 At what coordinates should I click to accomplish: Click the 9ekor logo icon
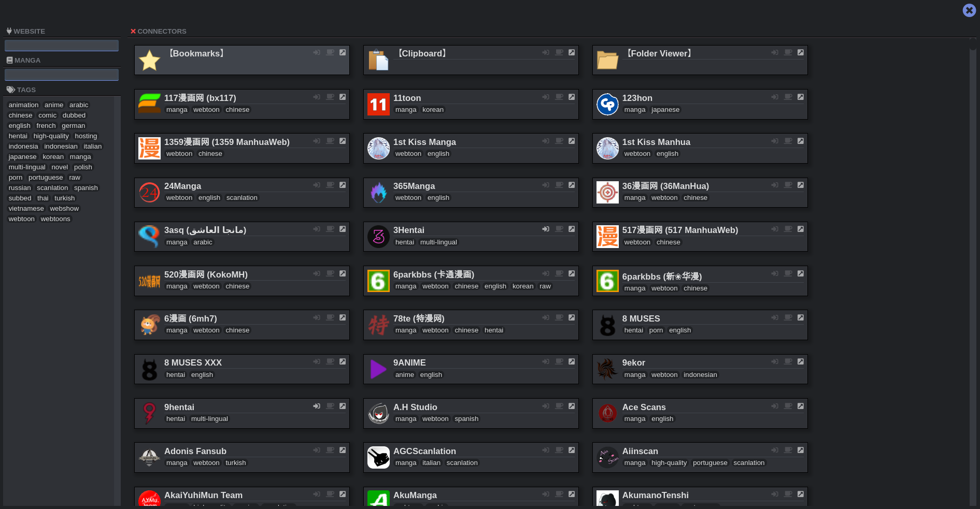point(607,369)
